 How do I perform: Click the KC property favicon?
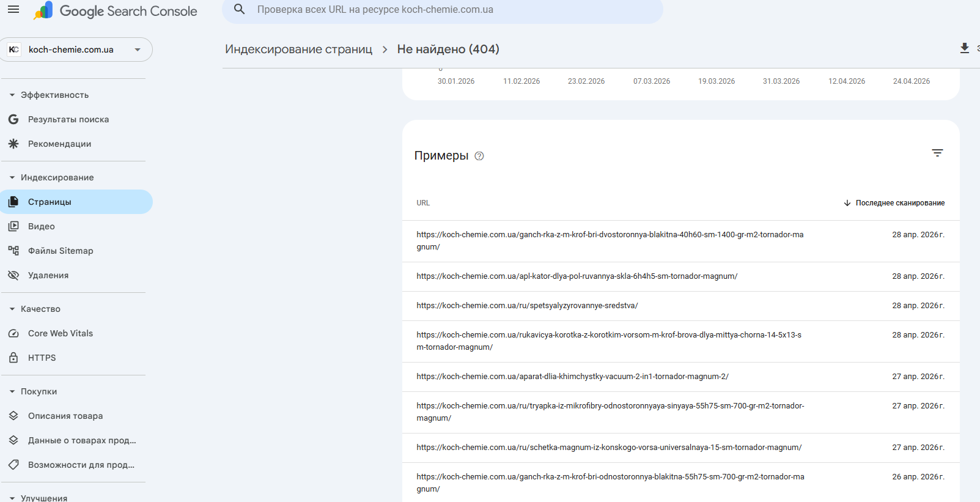point(14,50)
